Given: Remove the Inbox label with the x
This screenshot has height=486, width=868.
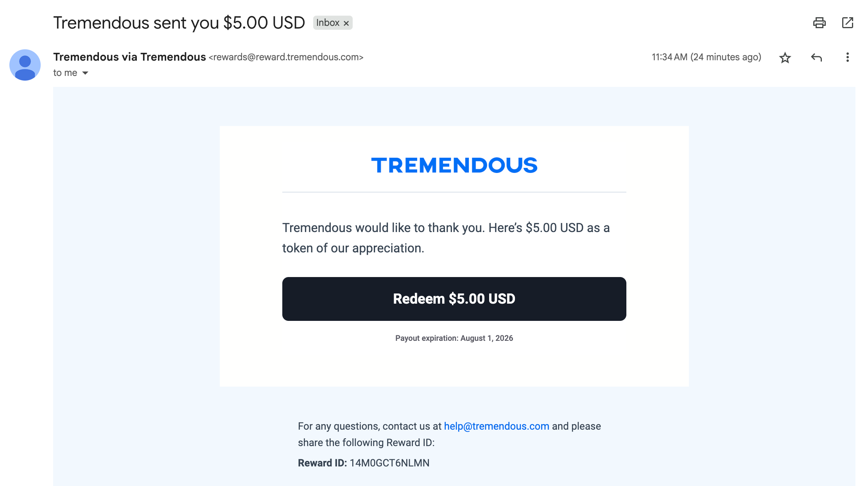Looking at the screenshot, I should (346, 23).
